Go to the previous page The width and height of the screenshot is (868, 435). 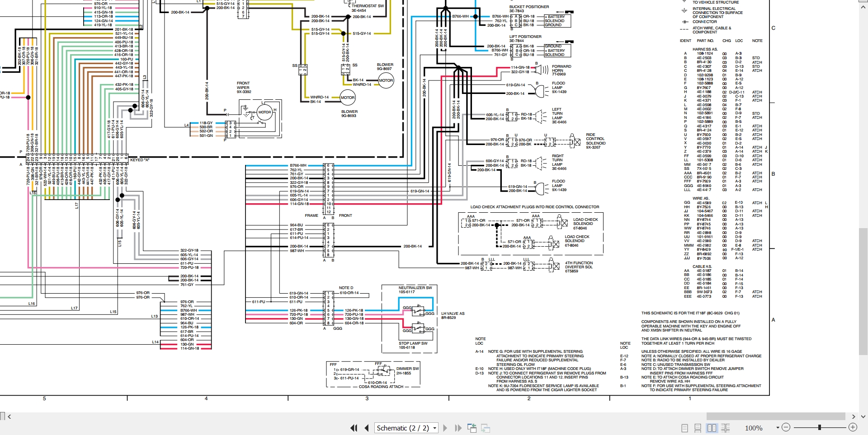click(x=367, y=428)
